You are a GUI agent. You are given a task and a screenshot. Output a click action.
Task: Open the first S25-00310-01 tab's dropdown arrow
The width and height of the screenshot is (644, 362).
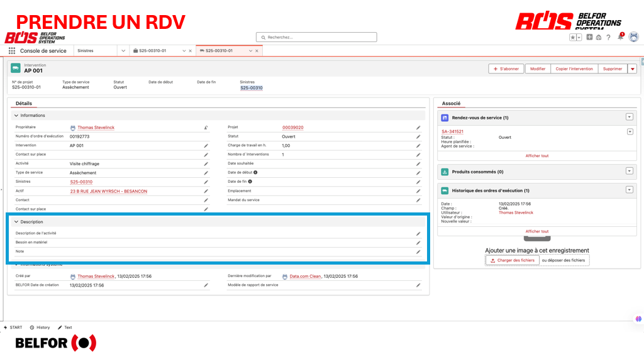[184, 51]
